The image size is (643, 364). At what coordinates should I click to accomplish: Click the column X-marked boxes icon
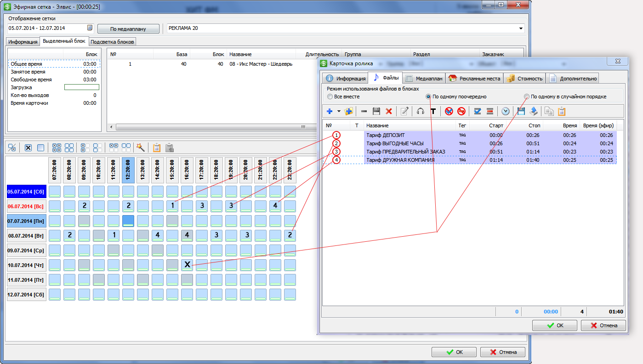pos(85,148)
